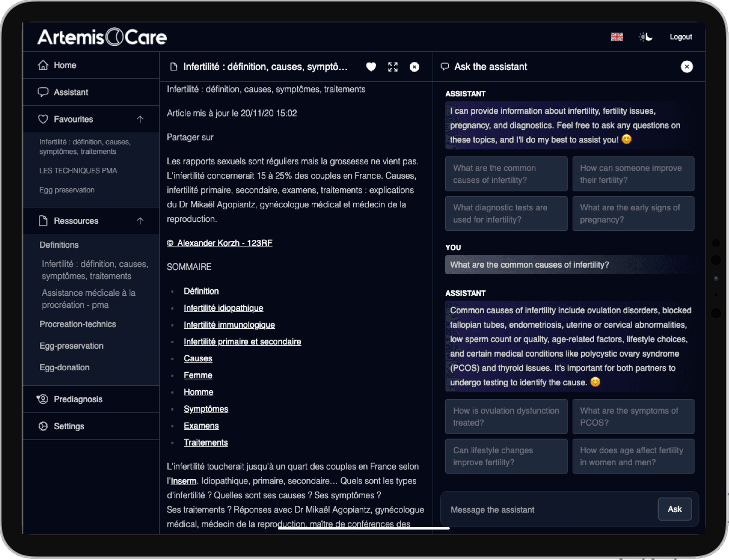Close the article panel
This screenshot has width=729, height=560.
[415, 67]
